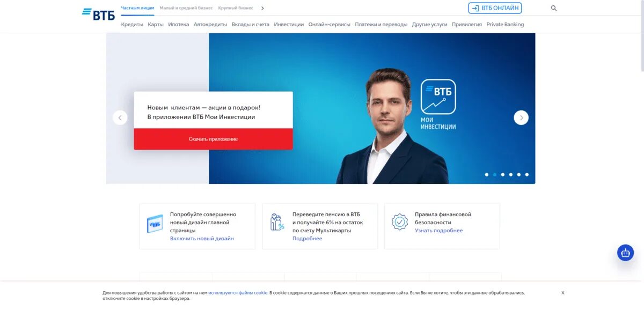Select the fourth carousel dot

511,174
